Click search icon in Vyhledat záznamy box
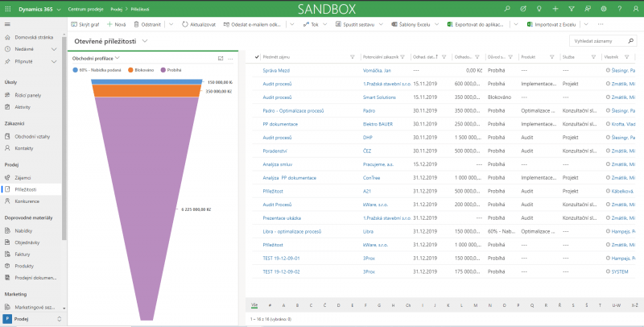The height and width of the screenshot is (327, 644). (x=630, y=41)
